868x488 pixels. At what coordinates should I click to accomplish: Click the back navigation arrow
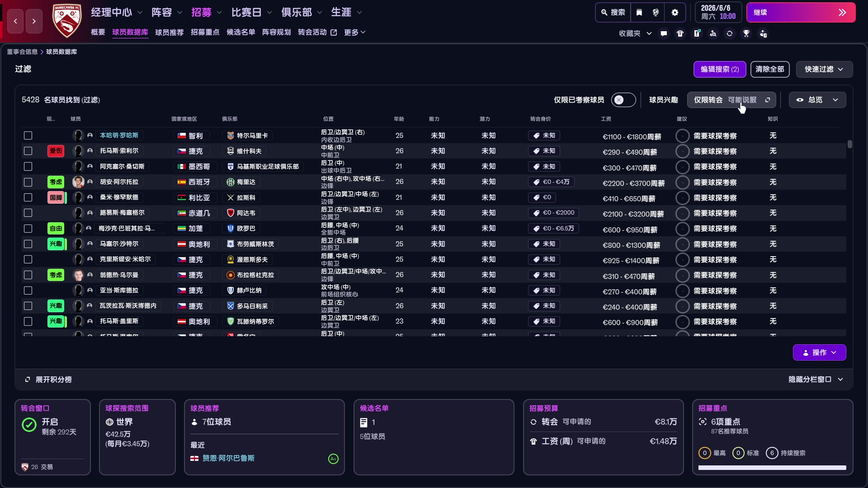15,21
